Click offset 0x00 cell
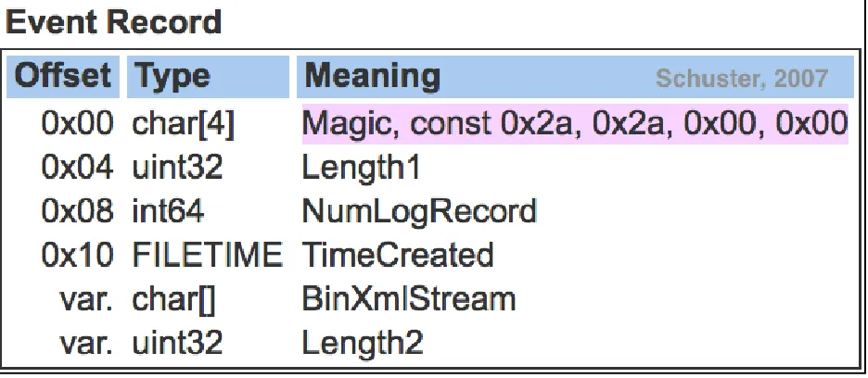 (78, 124)
